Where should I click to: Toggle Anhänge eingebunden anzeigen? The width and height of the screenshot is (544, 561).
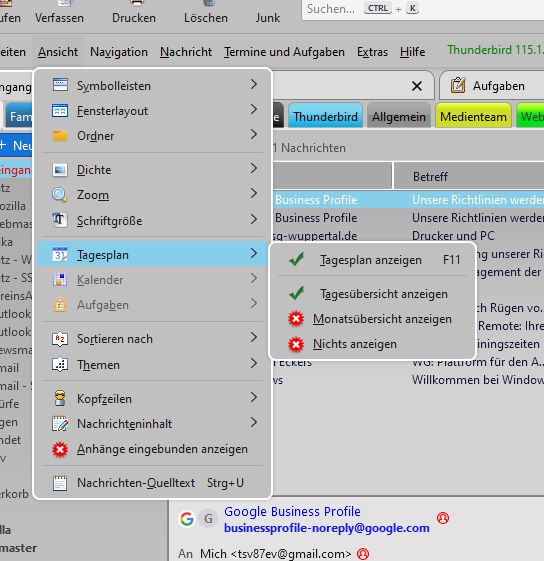[152, 449]
